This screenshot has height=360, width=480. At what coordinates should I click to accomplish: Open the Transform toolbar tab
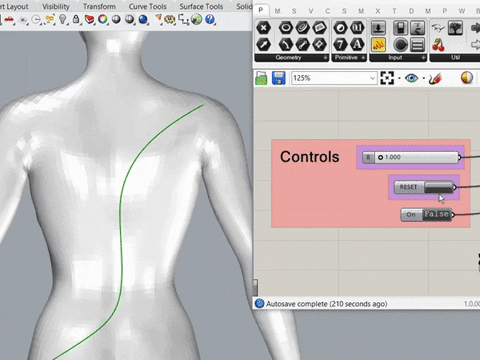pos(99,6)
